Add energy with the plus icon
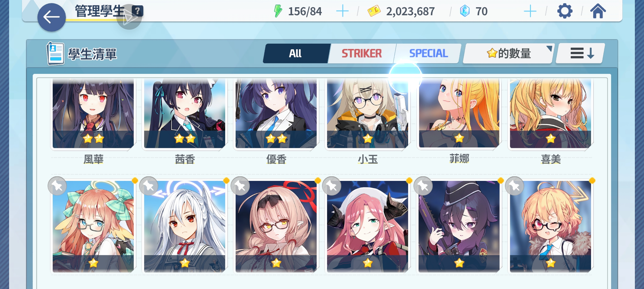Image resolution: width=644 pixels, height=289 pixels. (x=342, y=11)
